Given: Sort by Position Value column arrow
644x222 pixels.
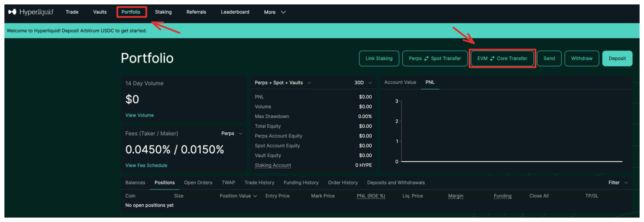Looking at the screenshot, I should [x=255, y=196].
